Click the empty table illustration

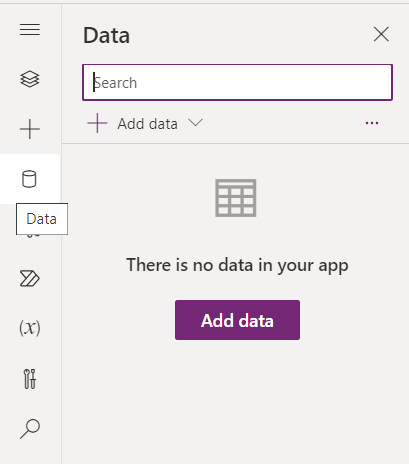[x=236, y=198]
